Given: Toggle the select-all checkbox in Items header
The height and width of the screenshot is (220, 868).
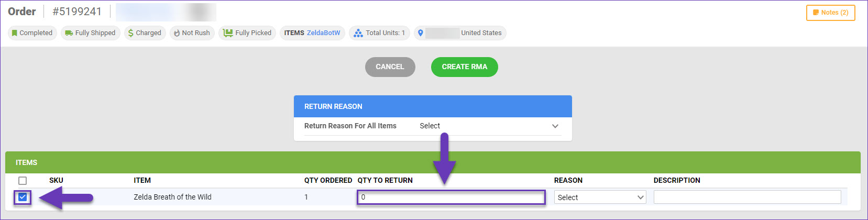Looking at the screenshot, I should point(23,181).
